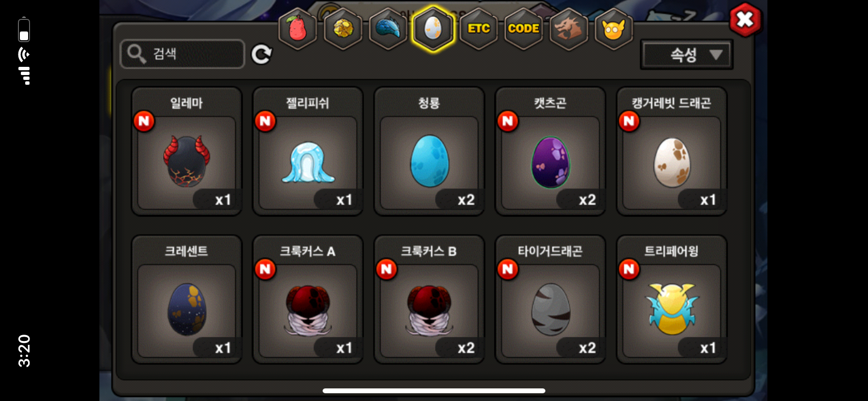Tap the magnifying glass search icon
This screenshot has width=868, height=401.
click(x=137, y=54)
